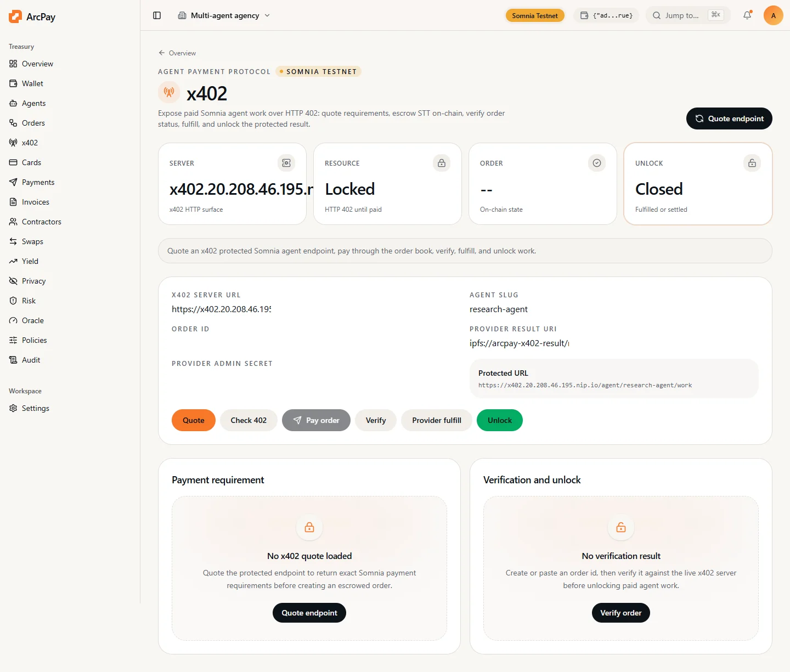This screenshot has height=672, width=790.
Task: Edit the x402 Server URL field
Action: [x=222, y=309]
